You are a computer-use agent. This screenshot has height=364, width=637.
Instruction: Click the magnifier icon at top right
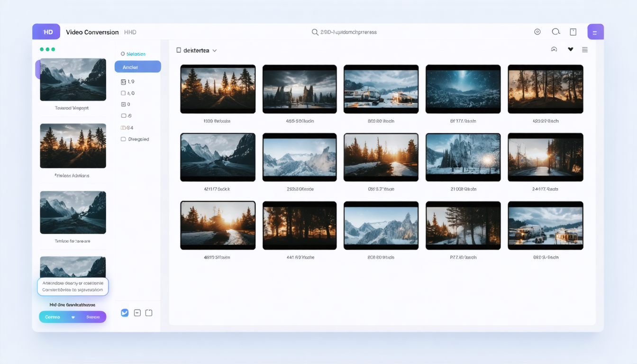[x=556, y=32]
